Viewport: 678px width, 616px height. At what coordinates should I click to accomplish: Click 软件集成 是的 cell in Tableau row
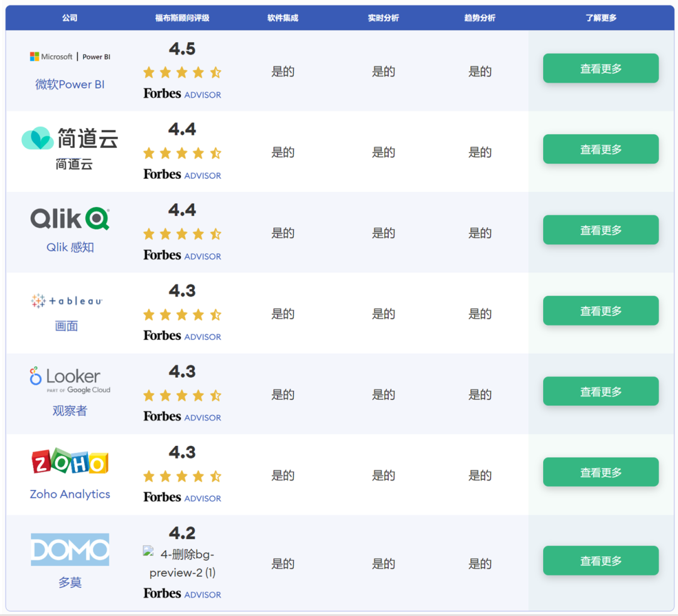pos(282,314)
